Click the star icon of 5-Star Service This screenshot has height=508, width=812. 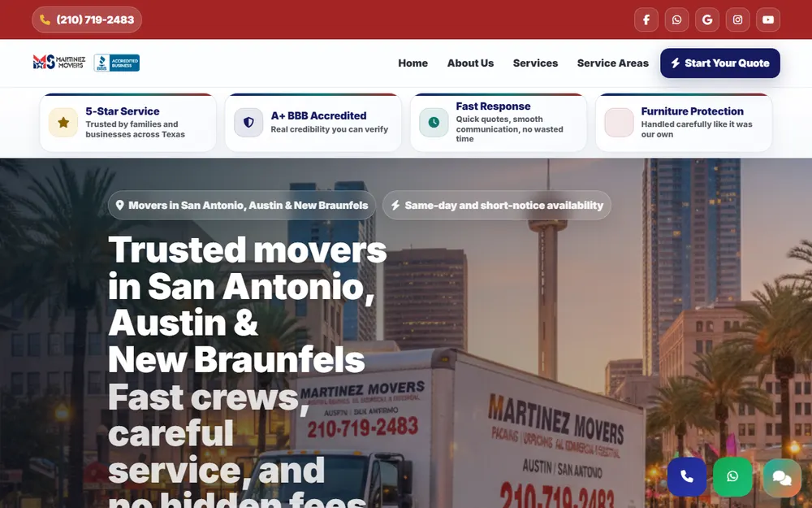(x=63, y=123)
